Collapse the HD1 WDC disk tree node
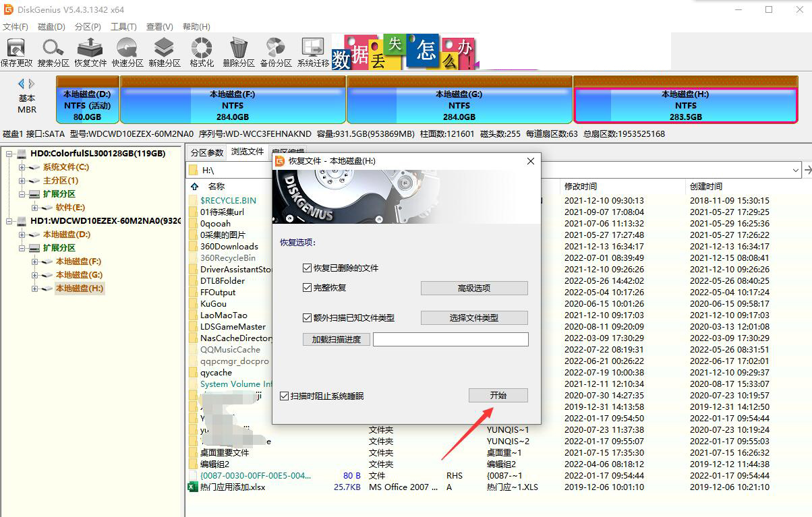This screenshot has width=812, height=517. coord(10,221)
